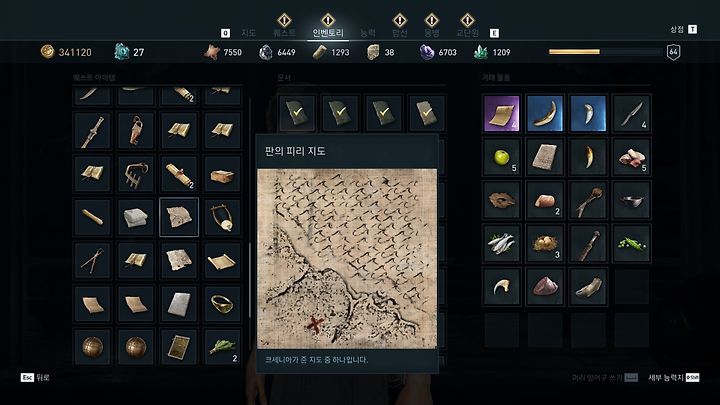Image resolution: width=720 pixels, height=405 pixels.
Task: Click the fish bundle item icon
Action: tap(501, 243)
